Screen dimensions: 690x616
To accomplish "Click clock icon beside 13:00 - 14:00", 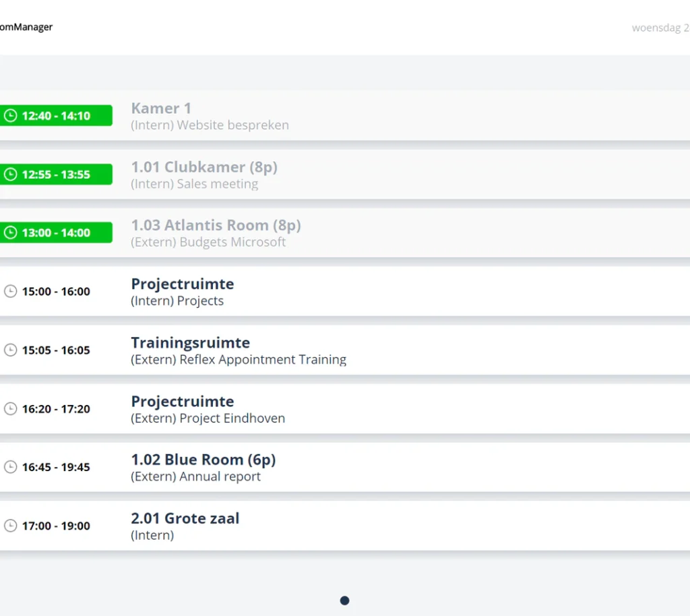I will [11, 233].
